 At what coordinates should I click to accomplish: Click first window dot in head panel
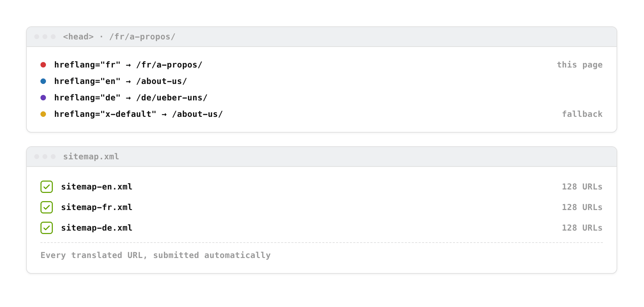[x=37, y=37]
